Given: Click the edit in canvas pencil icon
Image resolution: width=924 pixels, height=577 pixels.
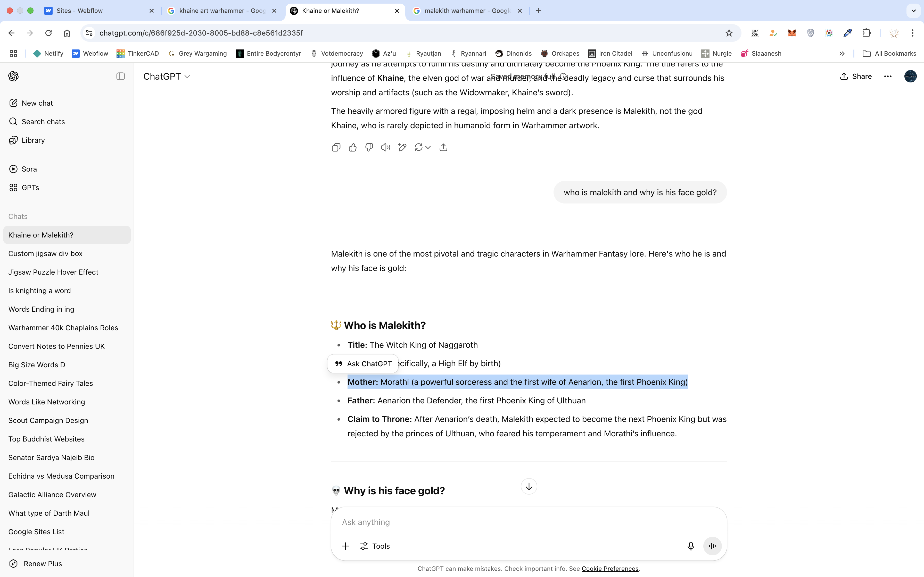Looking at the screenshot, I should (402, 147).
